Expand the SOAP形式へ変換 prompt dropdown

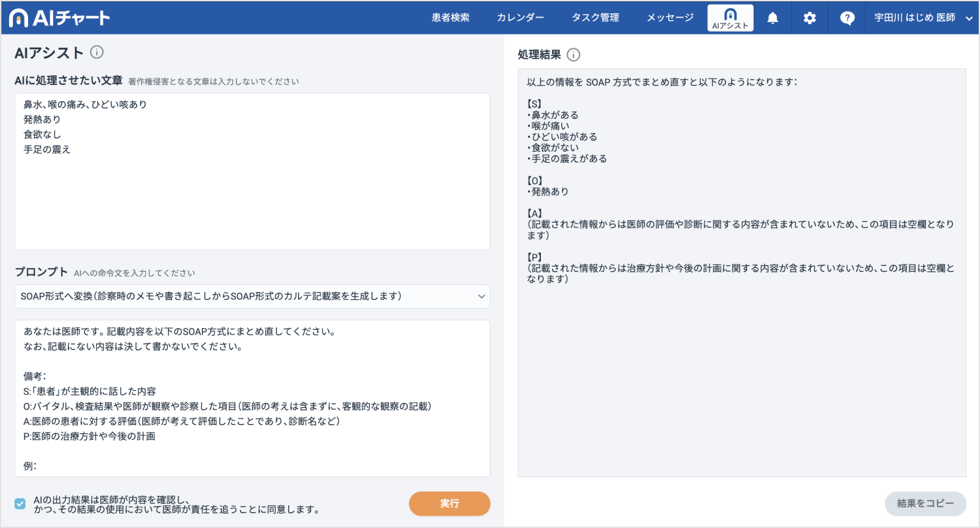point(252,296)
